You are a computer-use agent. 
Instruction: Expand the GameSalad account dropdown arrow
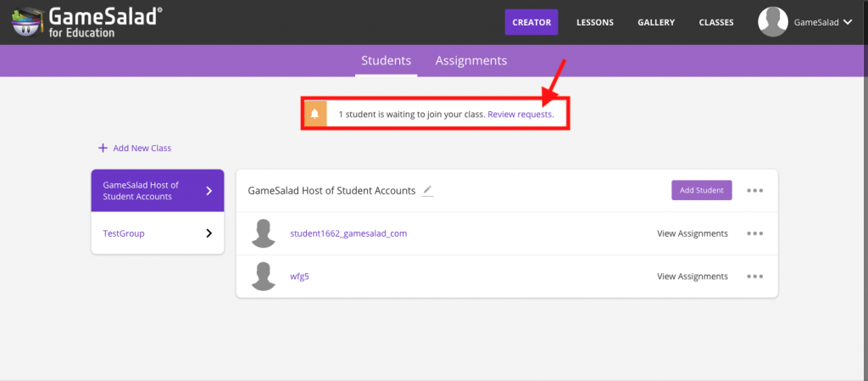click(848, 23)
